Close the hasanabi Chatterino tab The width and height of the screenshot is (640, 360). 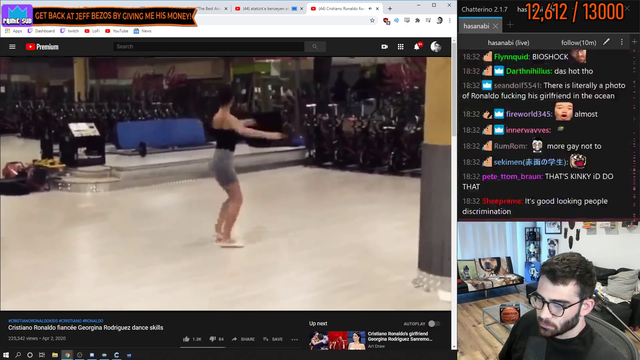point(495,26)
